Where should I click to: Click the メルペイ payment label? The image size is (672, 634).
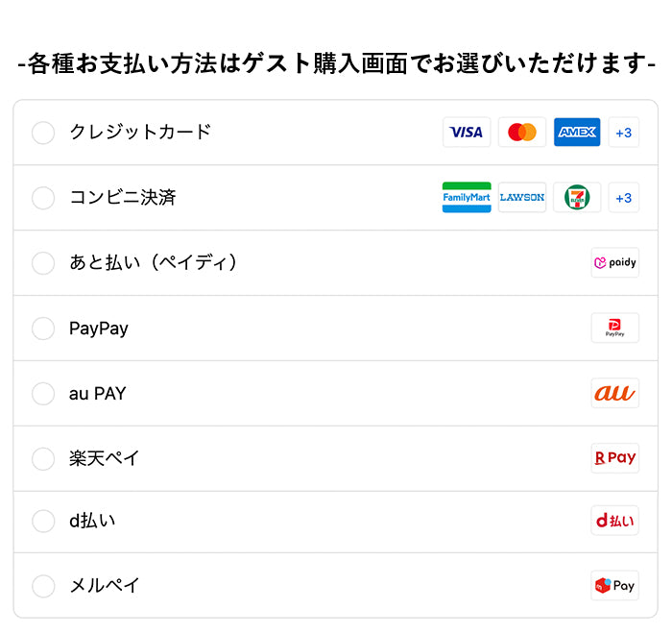click(105, 585)
